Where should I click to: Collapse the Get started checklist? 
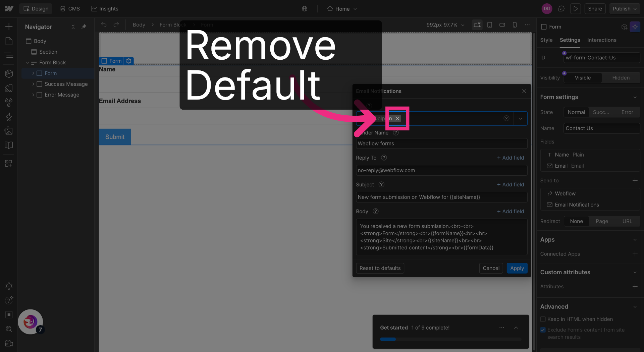516,328
